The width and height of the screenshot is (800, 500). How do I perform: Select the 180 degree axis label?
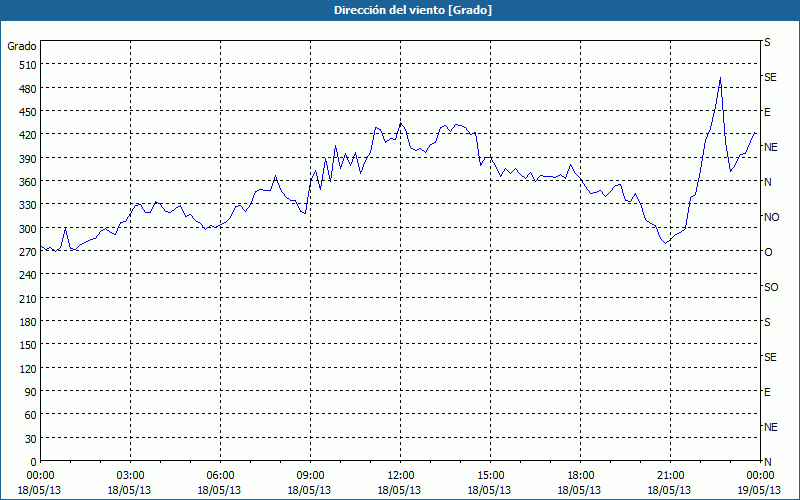(x=28, y=322)
